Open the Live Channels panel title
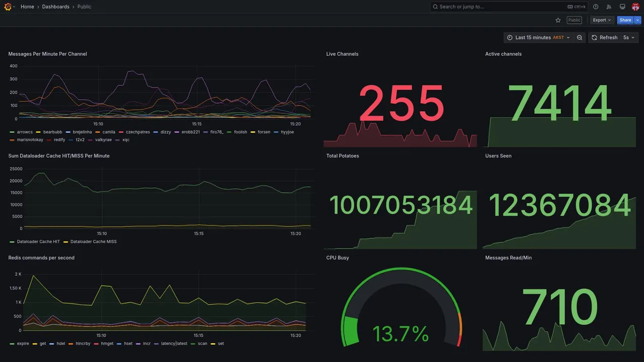Viewport: 644px width, 362px height. tap(342, 54)
